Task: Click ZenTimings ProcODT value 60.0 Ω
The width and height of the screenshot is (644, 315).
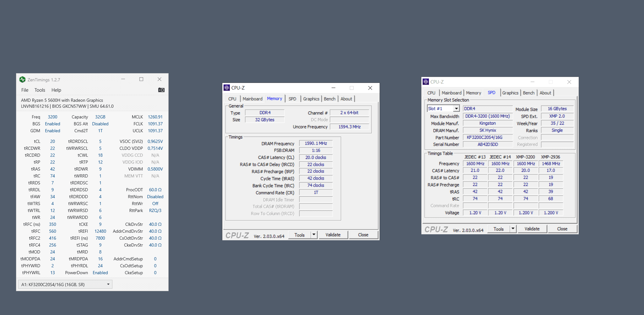Action: 155,190
